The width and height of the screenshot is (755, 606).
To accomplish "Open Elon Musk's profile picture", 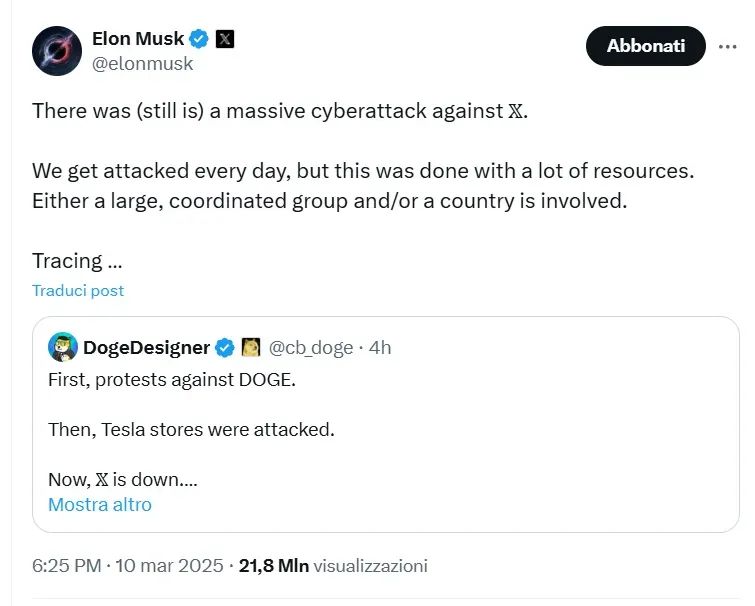I will pos(57,50).
